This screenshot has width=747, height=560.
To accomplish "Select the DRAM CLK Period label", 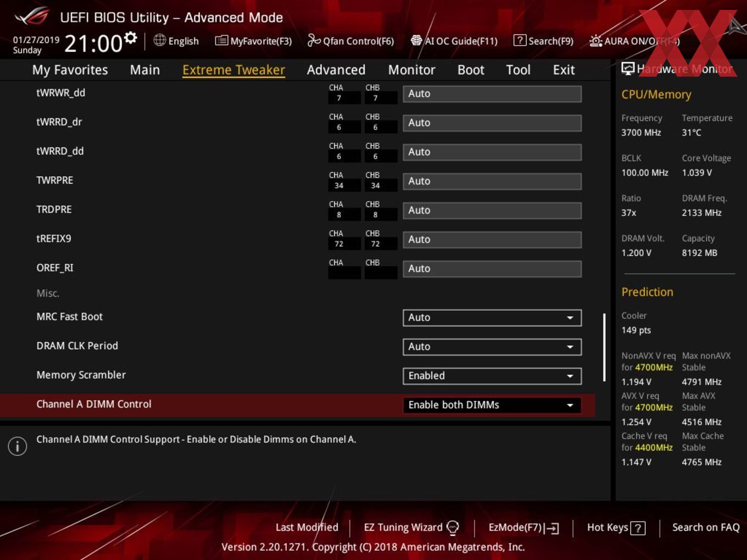I will point(77,346).
